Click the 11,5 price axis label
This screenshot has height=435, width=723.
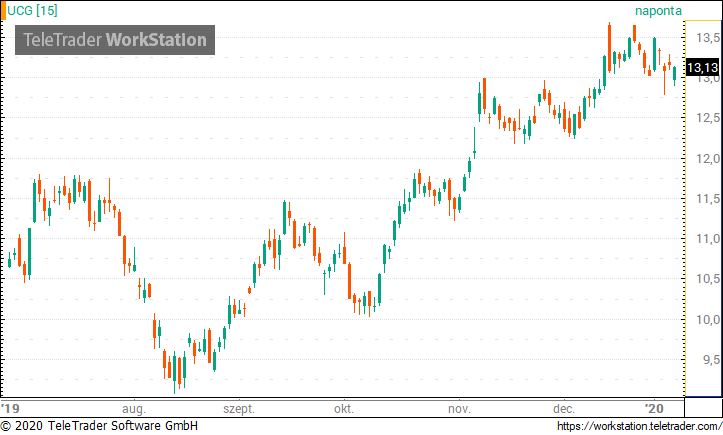707,199
